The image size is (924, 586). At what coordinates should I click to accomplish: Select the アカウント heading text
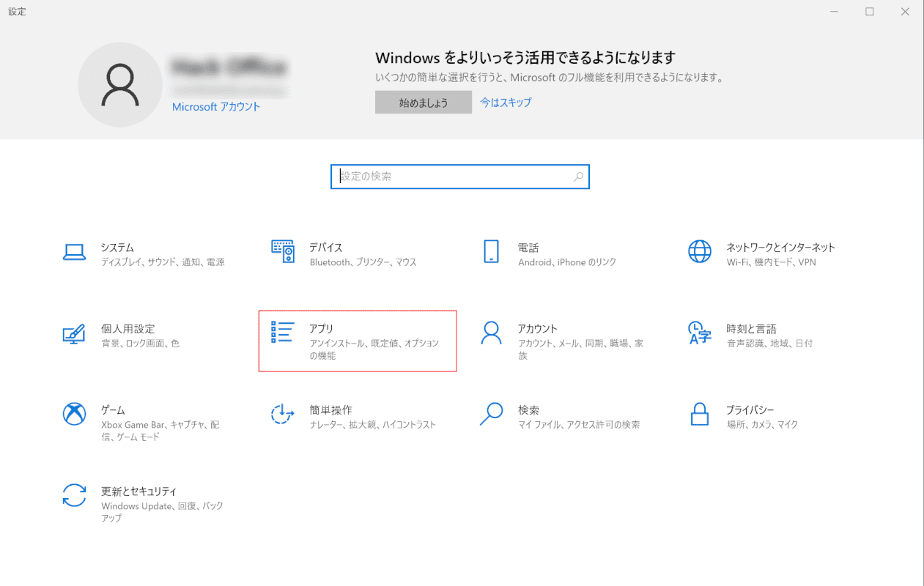pyautogui.click(x=538, y=329)
